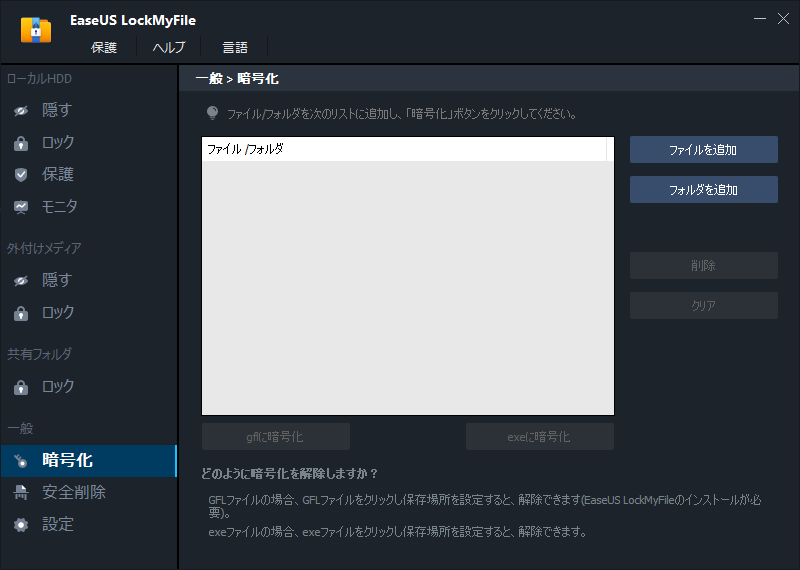Click the padlock icon under ローカルHDD
Viewport: 800px width, 570px height.
[21, 143]
